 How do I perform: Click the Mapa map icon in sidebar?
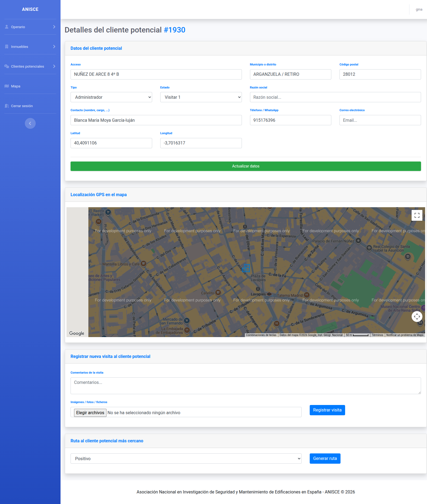tap(7, 86)
